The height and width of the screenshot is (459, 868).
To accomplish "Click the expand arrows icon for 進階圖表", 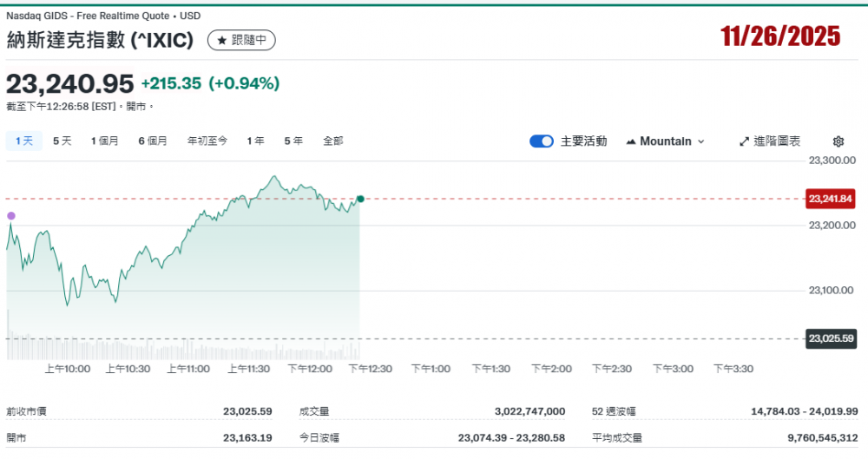I will tap(744, 141).
